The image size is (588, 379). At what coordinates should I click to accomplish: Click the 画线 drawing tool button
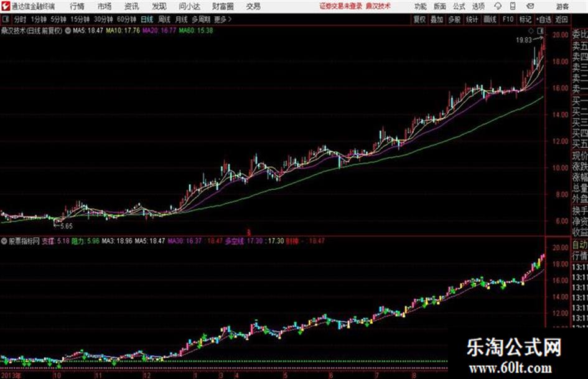[490, 19]
